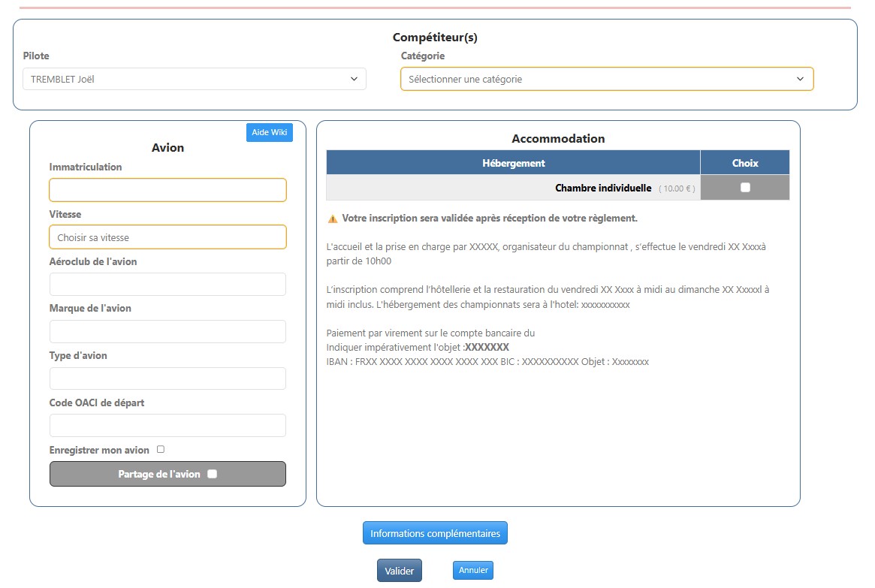Toggle the Partage de l'avion checkbox

(212, 474)
